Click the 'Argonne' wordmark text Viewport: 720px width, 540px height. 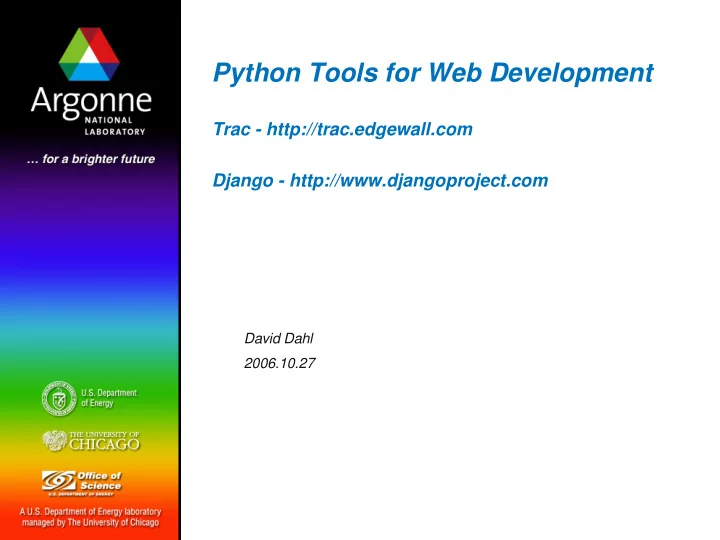[91, 102]
